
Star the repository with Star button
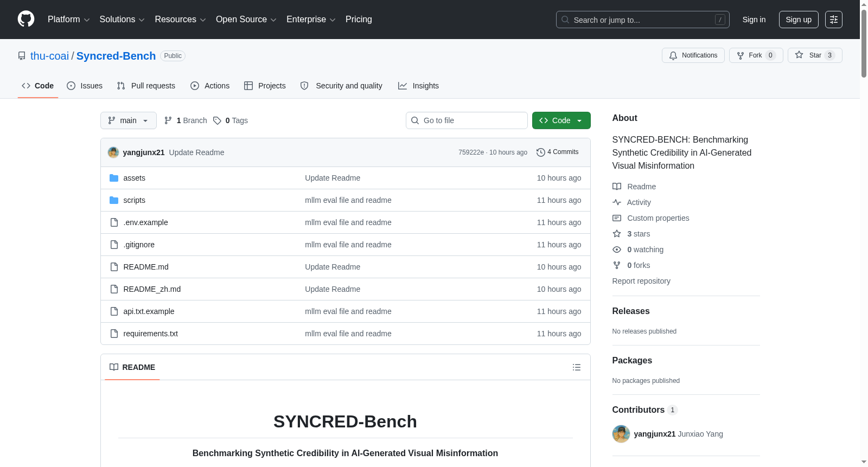815,55
